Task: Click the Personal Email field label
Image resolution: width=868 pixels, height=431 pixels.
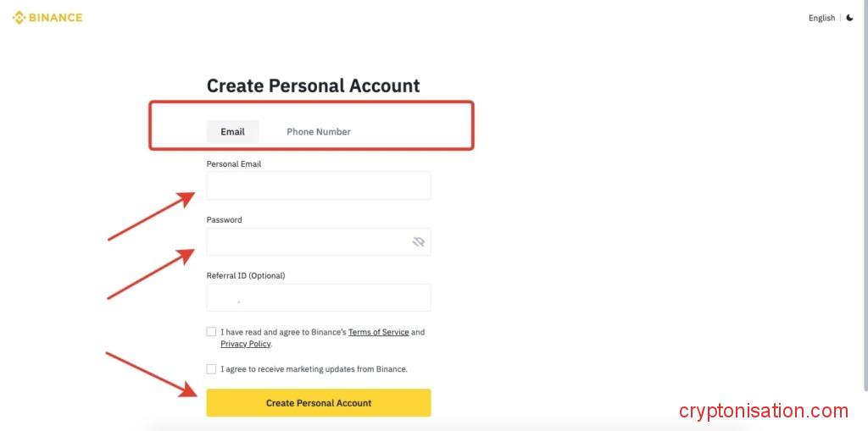Action: click(234, 163)
